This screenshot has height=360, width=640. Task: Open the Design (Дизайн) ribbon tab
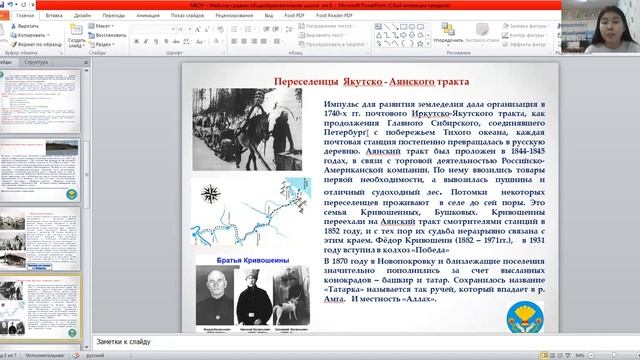tap(82, 16)
